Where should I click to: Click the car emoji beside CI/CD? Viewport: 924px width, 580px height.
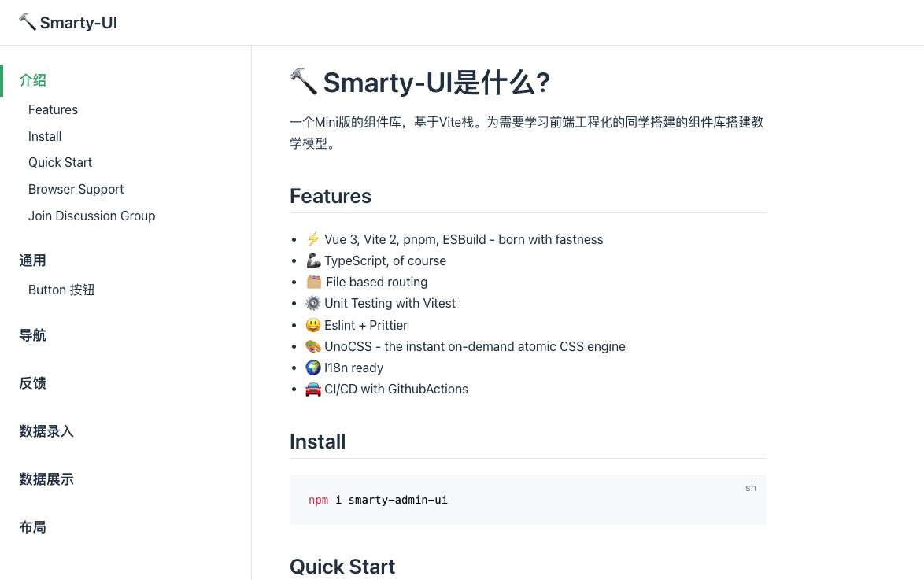pos(312,389)
